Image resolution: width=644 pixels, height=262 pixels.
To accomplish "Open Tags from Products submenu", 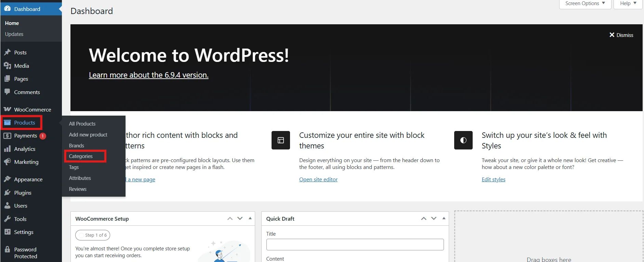I will (x=74, y=167).
